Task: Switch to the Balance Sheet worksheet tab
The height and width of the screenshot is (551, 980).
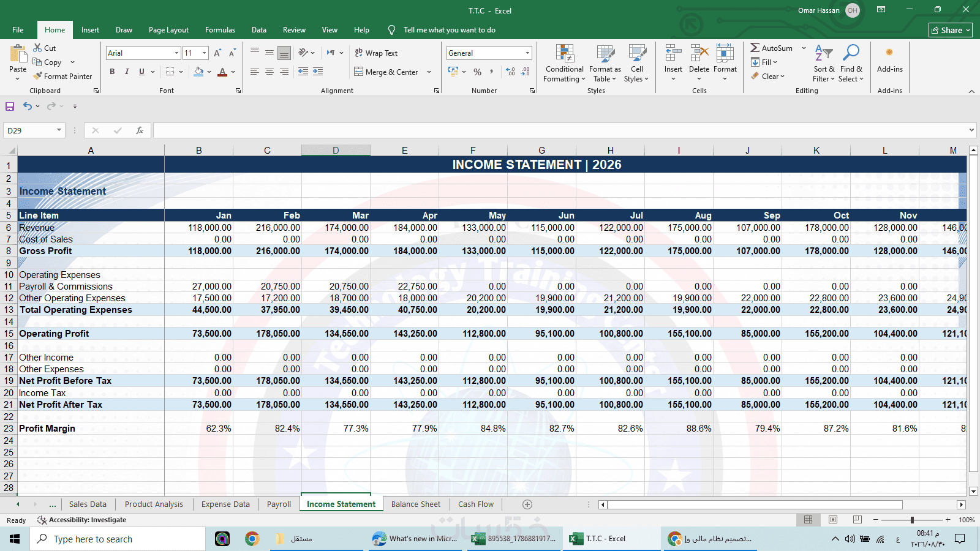Action: tap(416, 504)
